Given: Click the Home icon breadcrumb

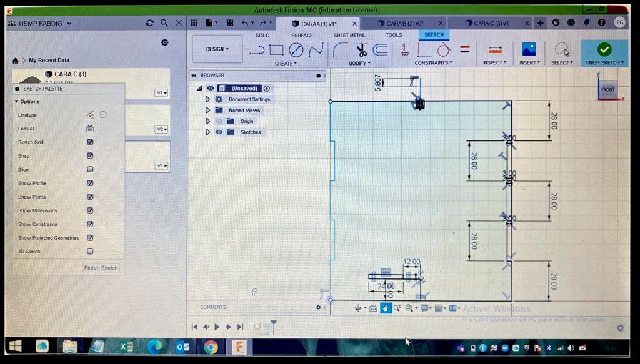Looking at the screenshot, I should click(16, 61).
